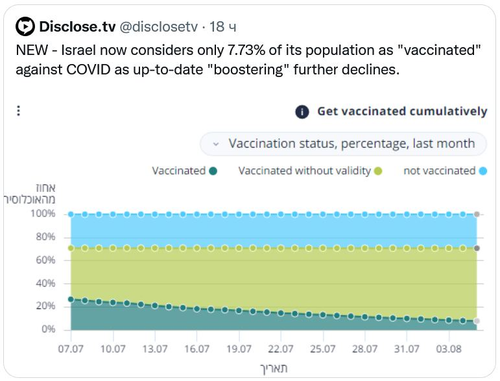Click the info icon beside Get vaccinated cumulatively
The width and height of the screenshot is (500, 381).
pos(302,112)
